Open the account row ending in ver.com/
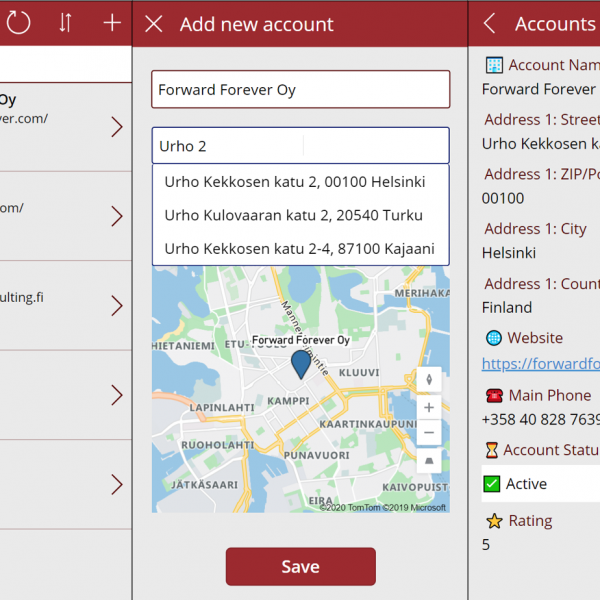The height and width of the screenshot is (600, 600). [x=66, y=127]
